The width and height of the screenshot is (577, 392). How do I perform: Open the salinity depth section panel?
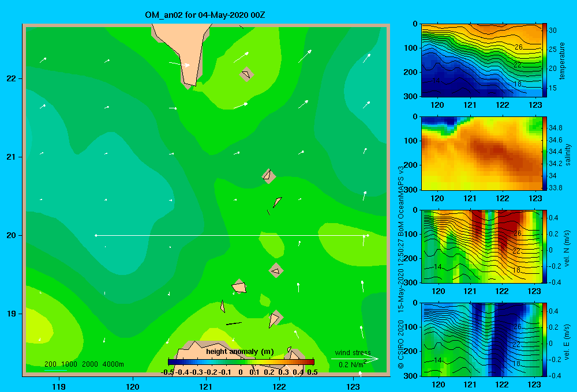point(482,153)
